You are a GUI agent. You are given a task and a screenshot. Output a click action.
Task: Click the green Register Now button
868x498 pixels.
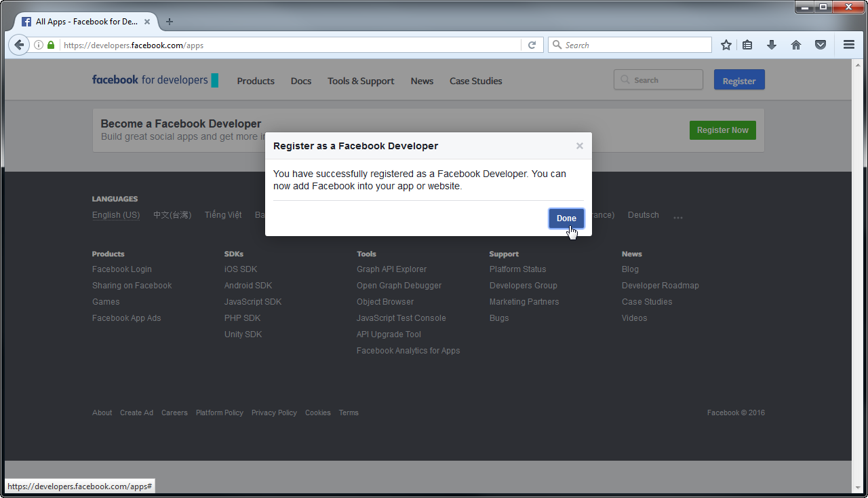[723, 130]
